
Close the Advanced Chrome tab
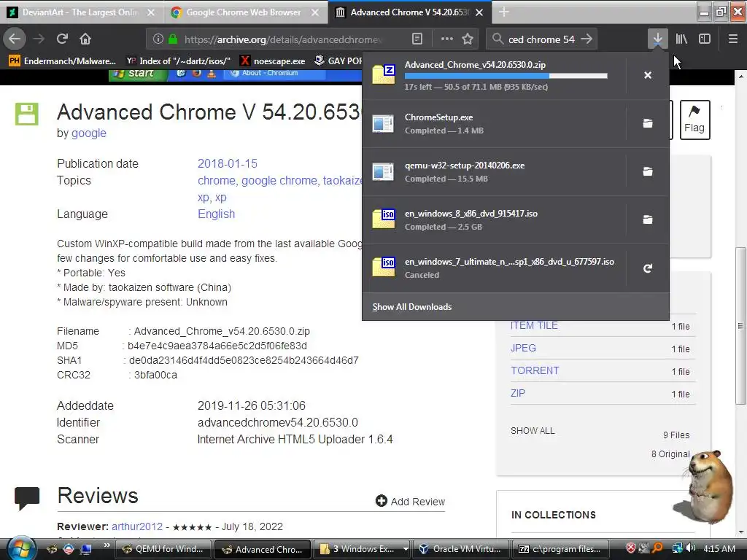coord(479,12)
